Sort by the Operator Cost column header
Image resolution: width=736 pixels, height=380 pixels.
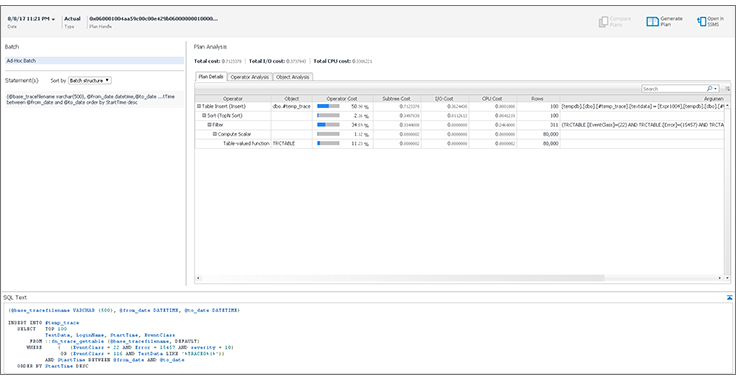point(342,99)
